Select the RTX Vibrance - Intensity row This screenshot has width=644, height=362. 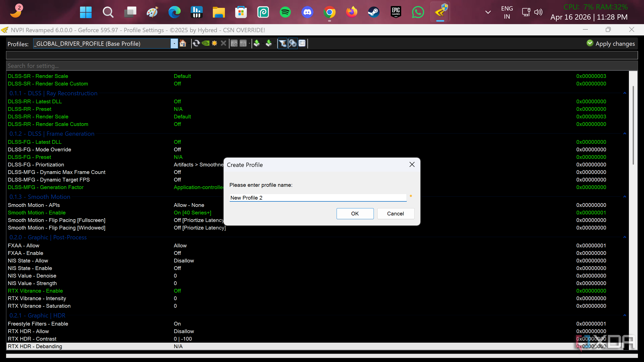pos(318,298)
